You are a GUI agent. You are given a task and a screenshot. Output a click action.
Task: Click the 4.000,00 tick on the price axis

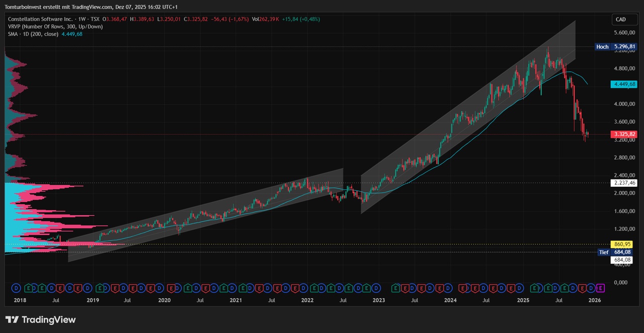(x=624, y=104)
